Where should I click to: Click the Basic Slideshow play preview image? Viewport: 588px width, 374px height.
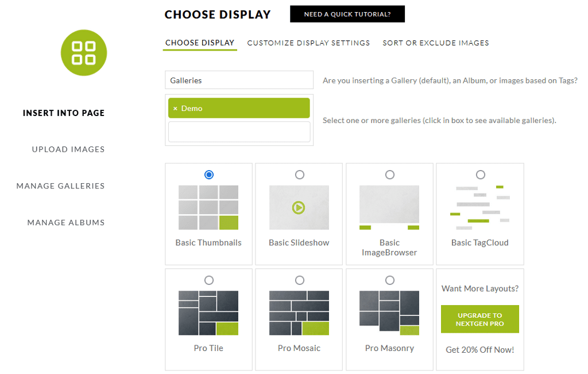tap(299, 207)
